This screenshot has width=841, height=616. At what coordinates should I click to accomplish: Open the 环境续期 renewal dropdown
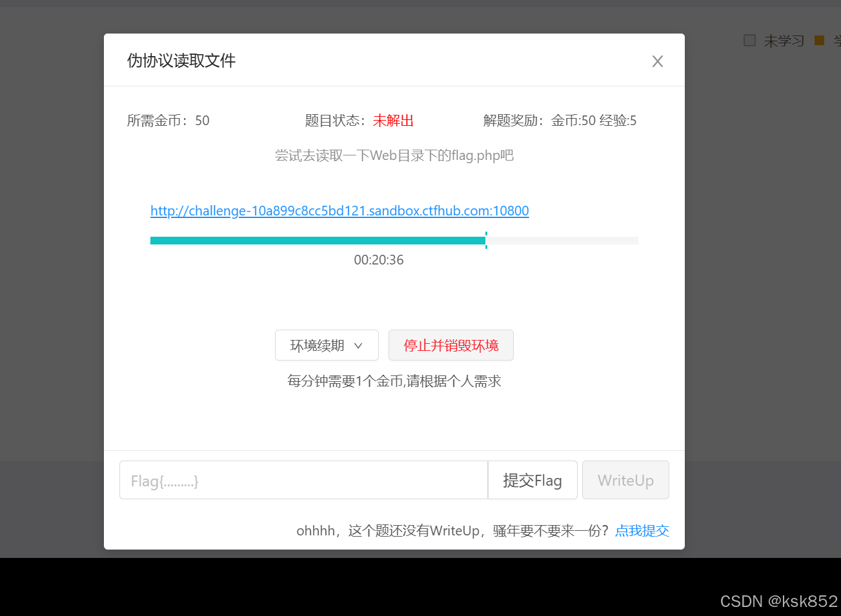coord(319,345)
